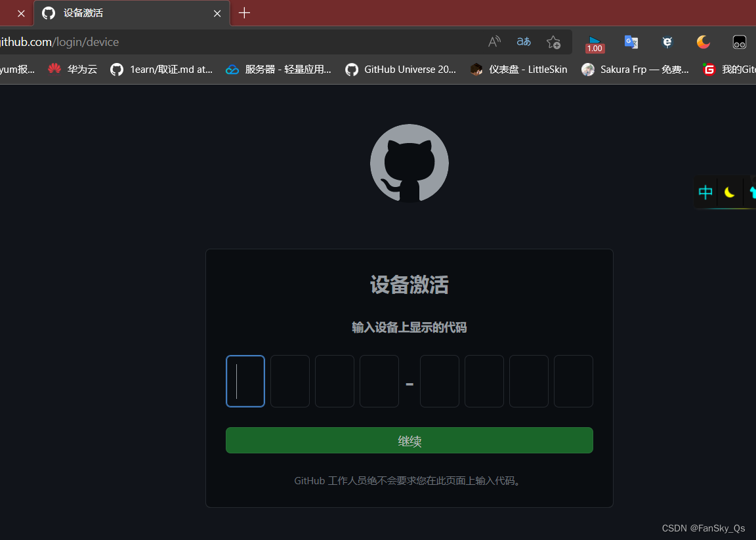
Task: Select the 设备激活 browser tab
Action: click(x=132, y=14)
